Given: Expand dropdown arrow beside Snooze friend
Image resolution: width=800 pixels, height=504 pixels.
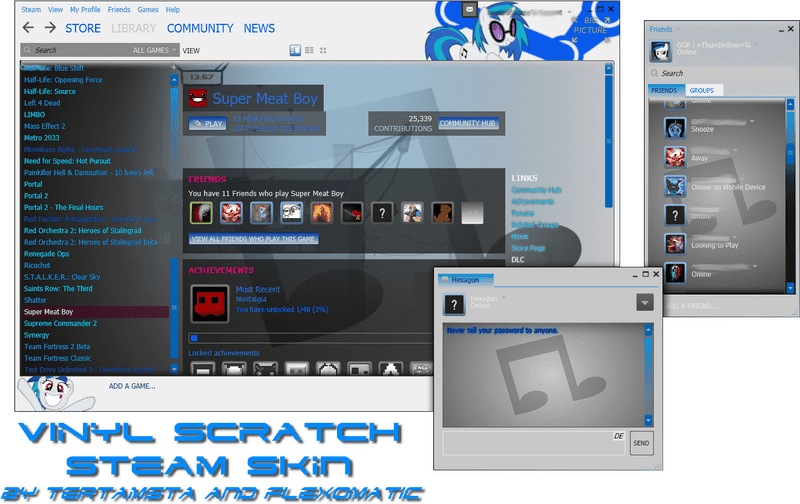Looking at the screenshot, I should [752, 121].
